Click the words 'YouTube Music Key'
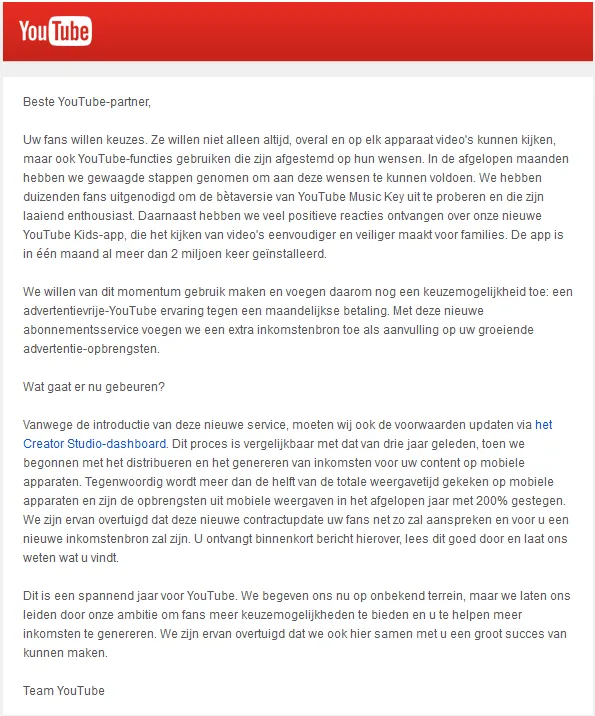595x716 pixels. click(x=351, y=197)
